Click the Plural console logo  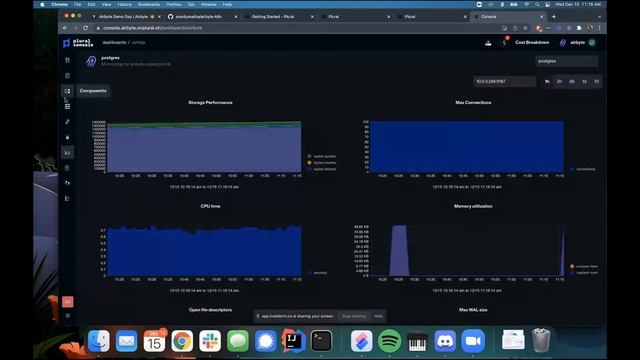click(x=78, y=43)
